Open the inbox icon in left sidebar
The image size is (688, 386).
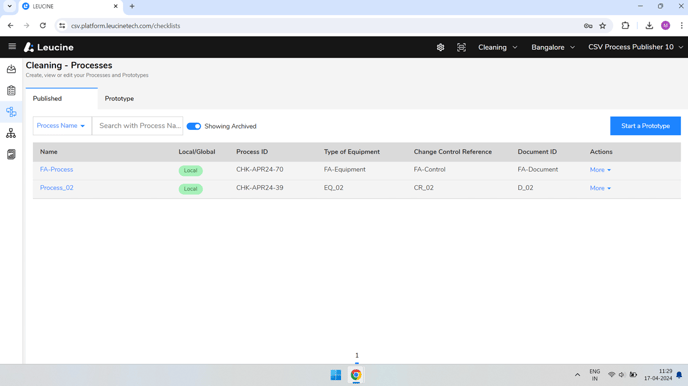pos(11,69)
